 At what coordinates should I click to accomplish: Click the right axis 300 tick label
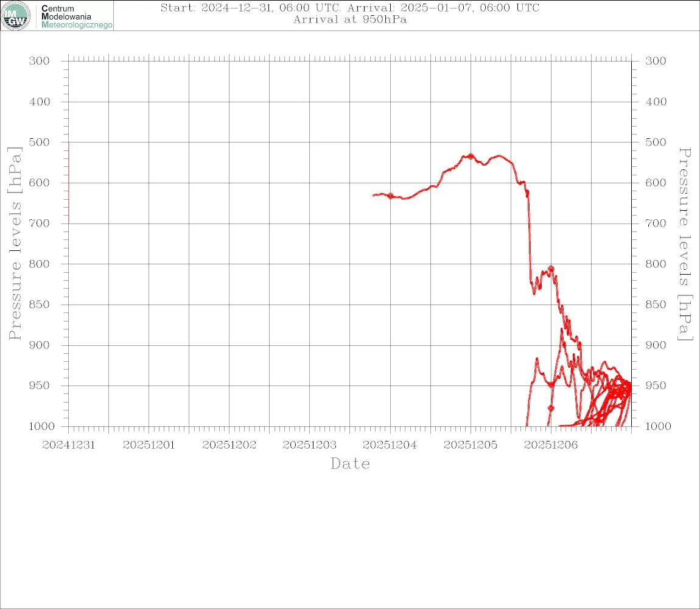pos(656,61)
